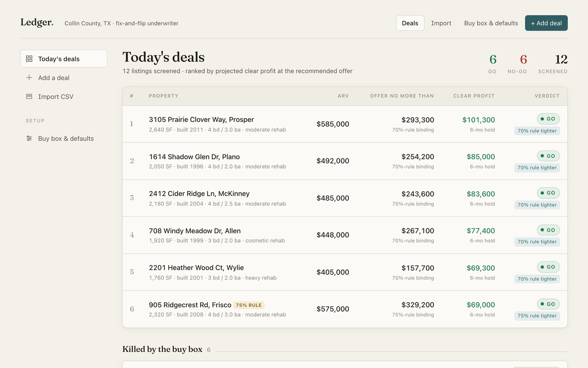588x368 pixels.
Task: Open Add a deal from the sidebar
Action: (64, 78)
